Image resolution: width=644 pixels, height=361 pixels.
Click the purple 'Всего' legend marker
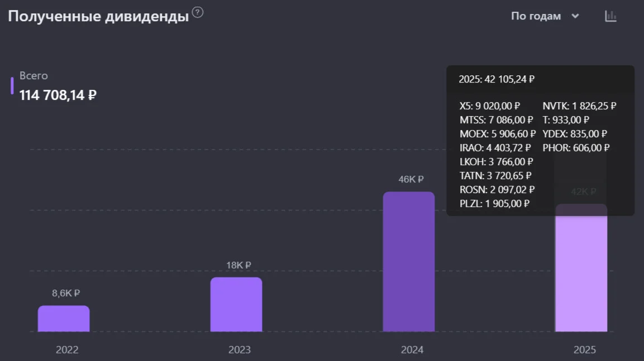pyautogui.click(x=12, y=86)
